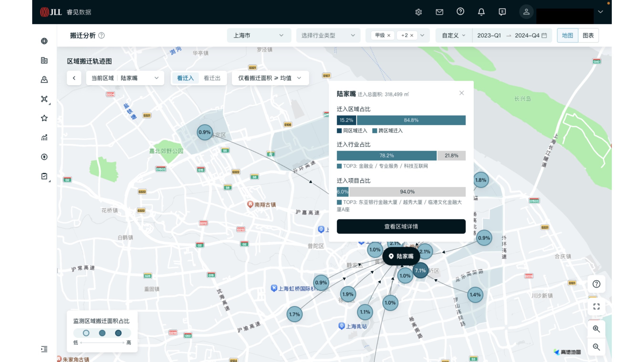The height and width of the screenshot is (362, 644).
Task: Click the notification bell icon
Action: coord(481,12)
